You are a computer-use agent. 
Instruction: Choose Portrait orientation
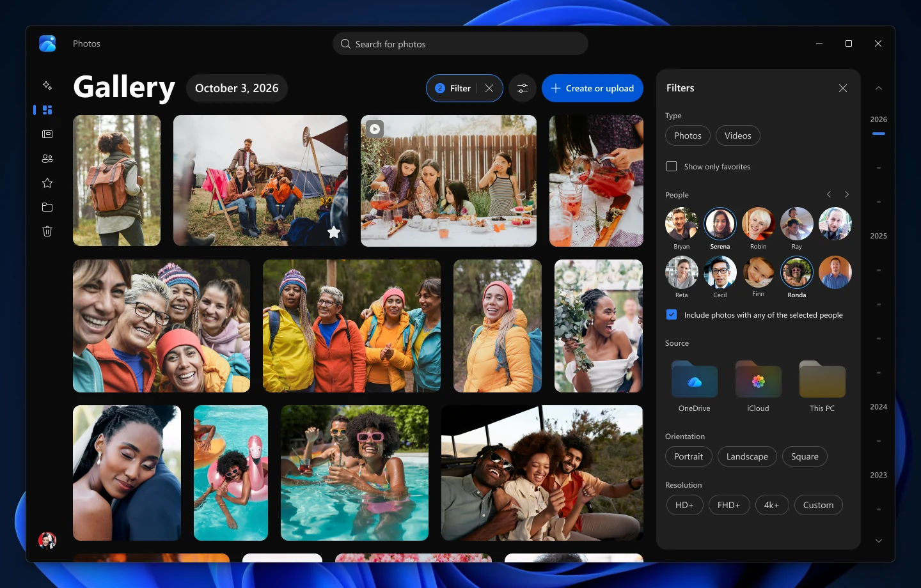(688, 456)
